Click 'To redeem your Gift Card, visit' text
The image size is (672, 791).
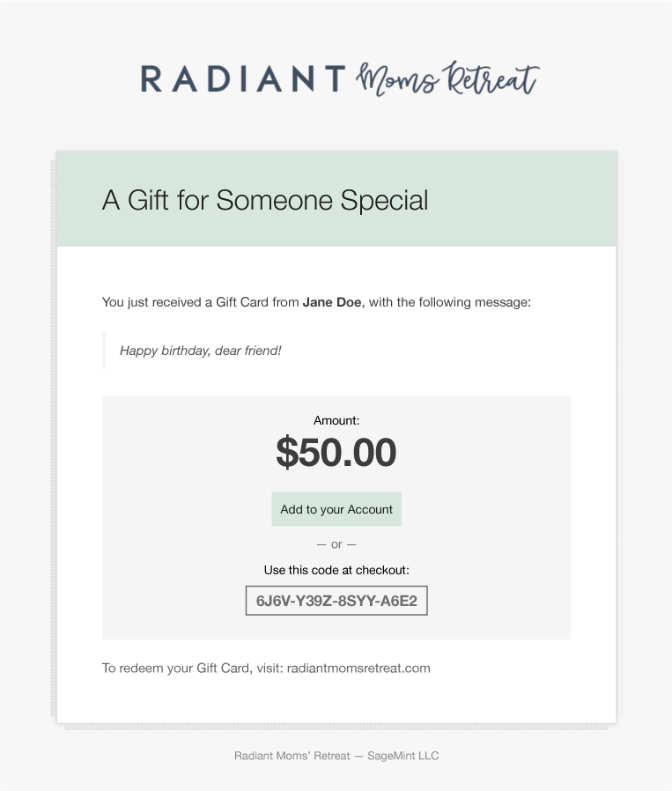click(x=192, y=668)
